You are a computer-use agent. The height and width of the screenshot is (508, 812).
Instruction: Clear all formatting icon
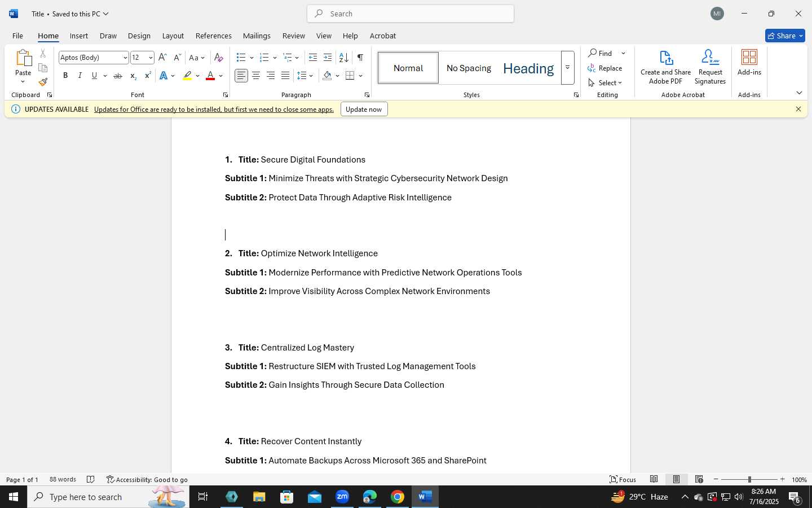tap(219, 58)
